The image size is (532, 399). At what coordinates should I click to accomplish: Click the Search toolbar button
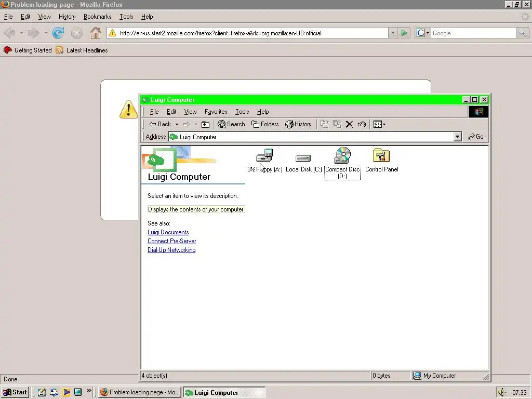231,124
